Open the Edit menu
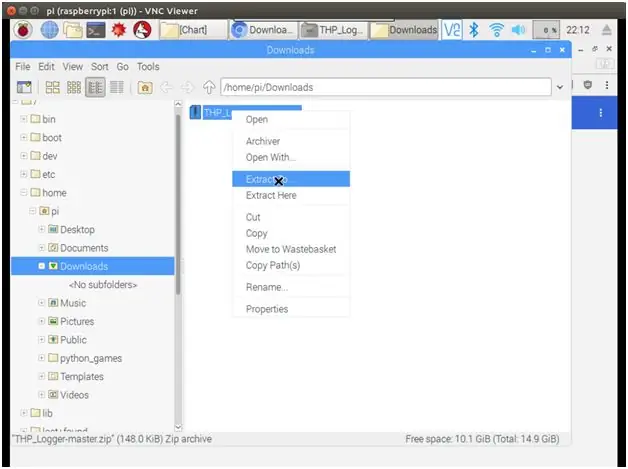This screenshot has width=628, height=469. point(46,66)
